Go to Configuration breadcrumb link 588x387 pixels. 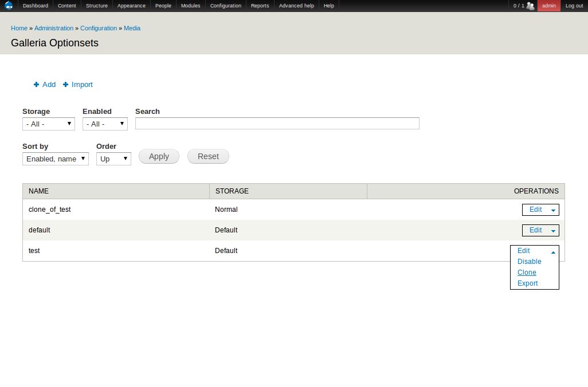[99, 28]
